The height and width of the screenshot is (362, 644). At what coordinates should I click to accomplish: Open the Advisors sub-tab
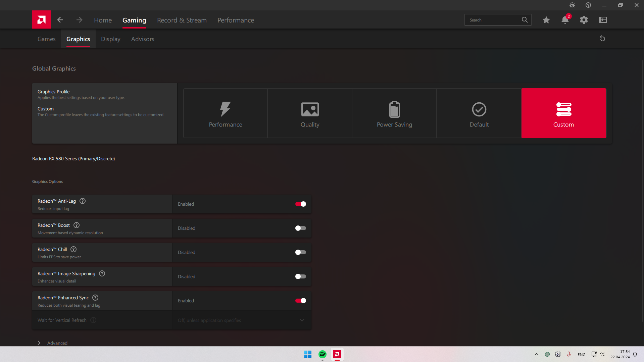143,39
